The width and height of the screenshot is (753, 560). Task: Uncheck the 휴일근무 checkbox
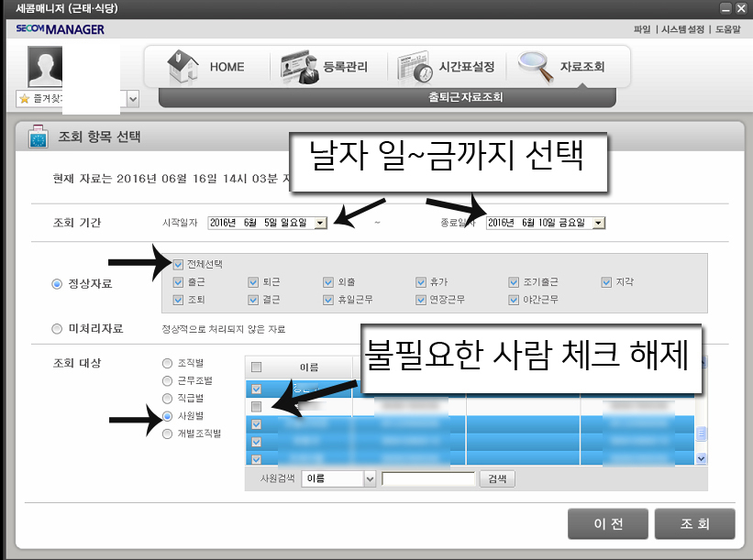pos(328,300)
